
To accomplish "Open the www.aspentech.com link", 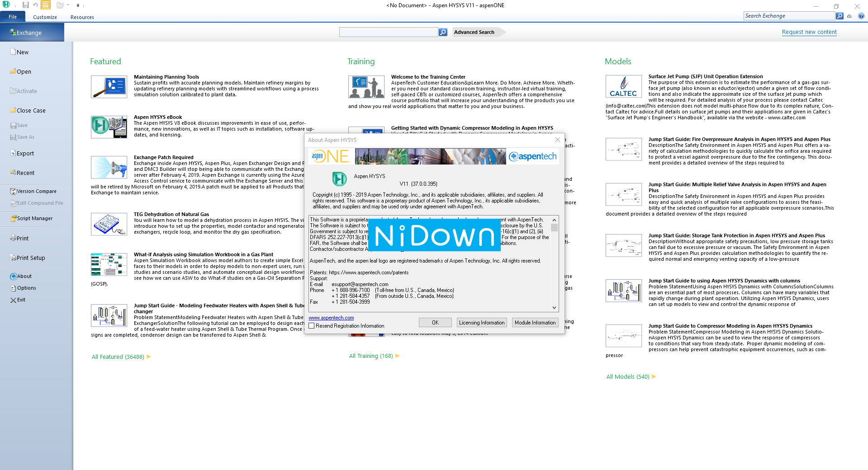I will click(x=331, y=318).
